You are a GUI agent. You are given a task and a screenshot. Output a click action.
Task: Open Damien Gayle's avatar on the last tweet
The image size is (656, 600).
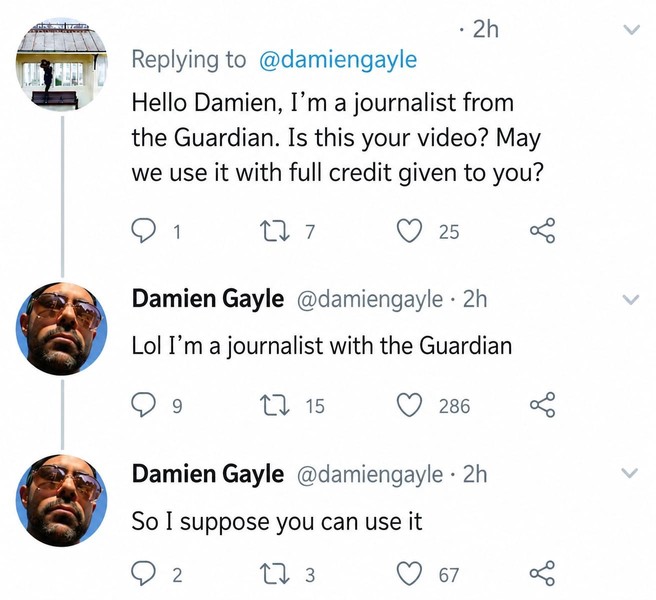62,500
